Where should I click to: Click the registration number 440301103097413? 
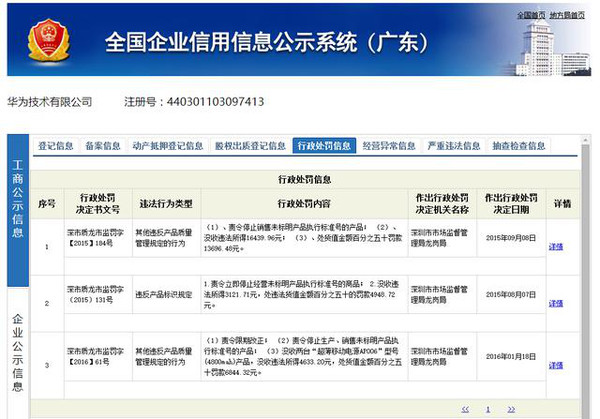pyautogui.click(x=215, y=102)
